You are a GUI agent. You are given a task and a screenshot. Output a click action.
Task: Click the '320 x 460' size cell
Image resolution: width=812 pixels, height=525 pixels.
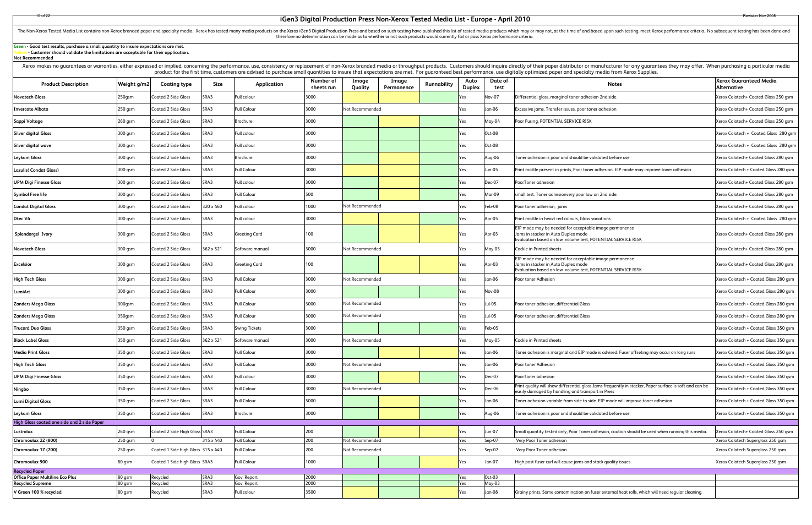(218, 206)
